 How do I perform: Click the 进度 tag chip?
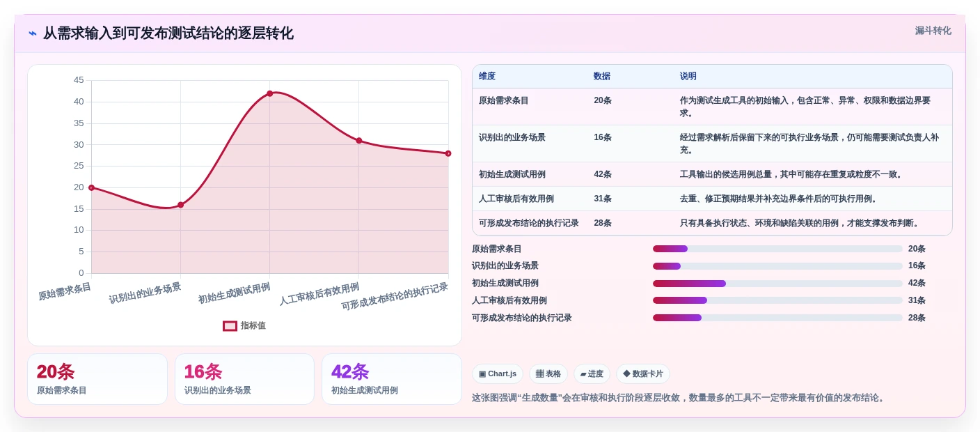click(592, 374)
